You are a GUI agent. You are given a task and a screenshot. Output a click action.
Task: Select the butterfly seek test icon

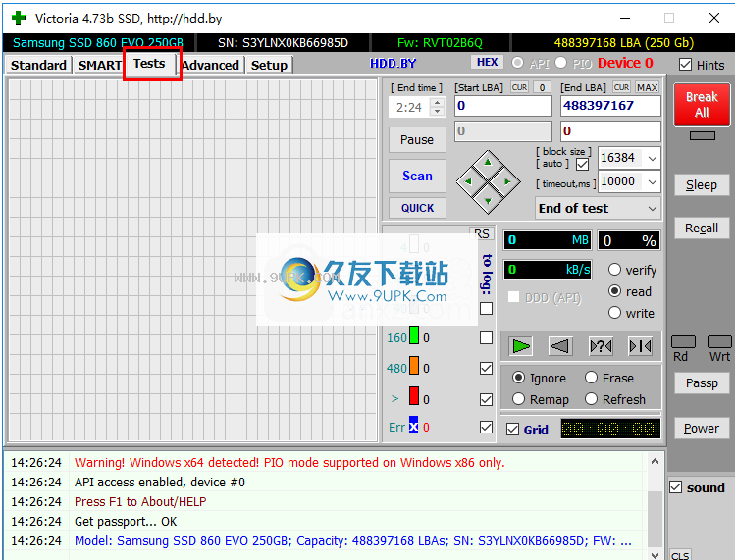(x=640, y=346)
